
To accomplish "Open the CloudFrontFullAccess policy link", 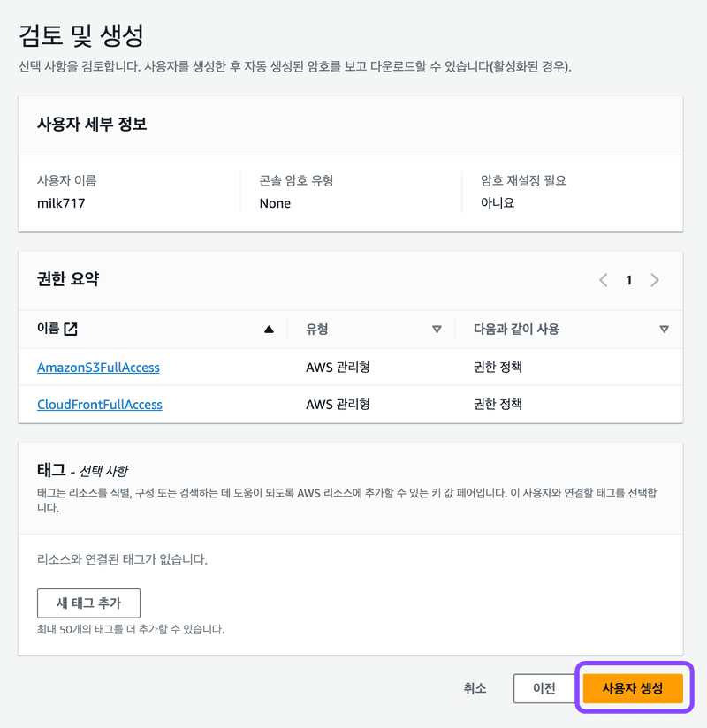I will (100, 405).
